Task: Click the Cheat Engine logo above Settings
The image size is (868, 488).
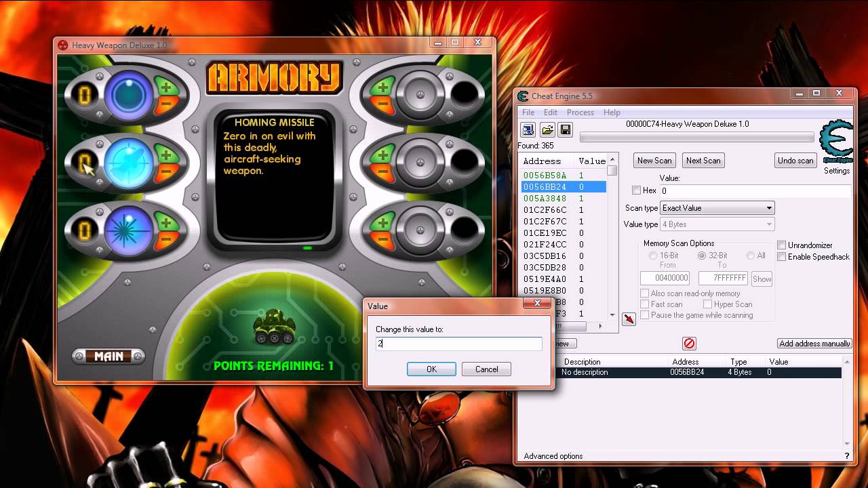Action: (835, 142)
